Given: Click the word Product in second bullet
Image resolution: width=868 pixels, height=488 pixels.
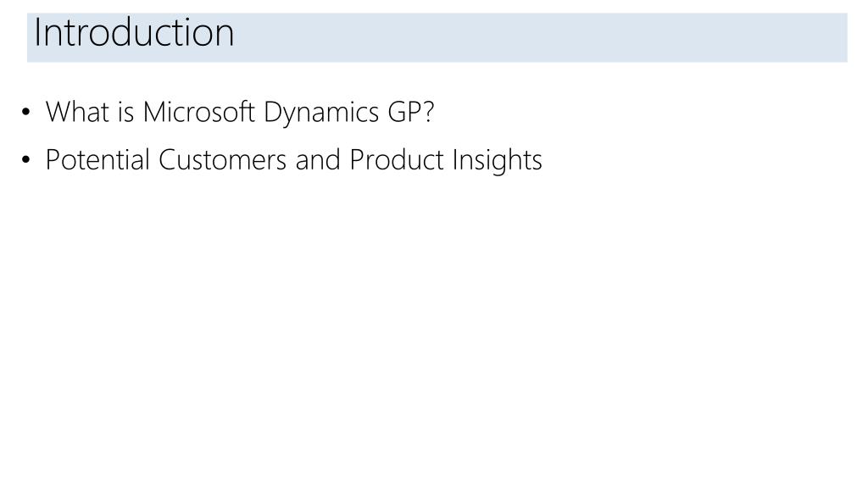Looking at the screenshot, I should [x=397, y=160].
